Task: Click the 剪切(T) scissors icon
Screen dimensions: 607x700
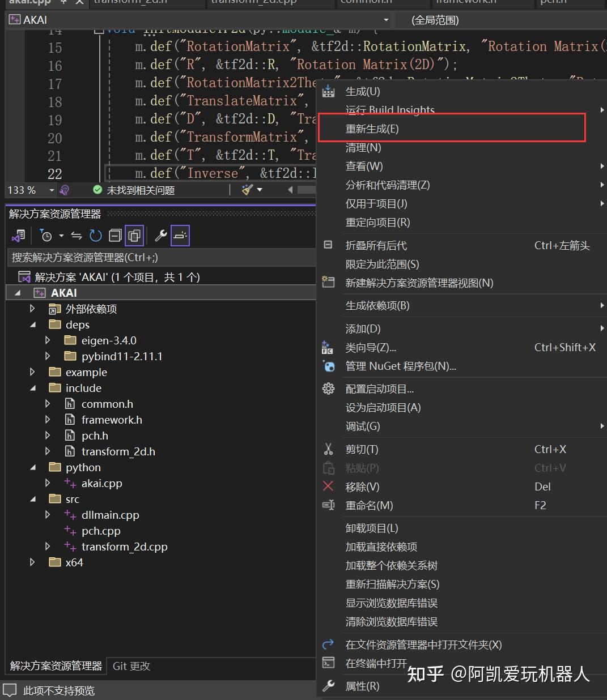Action: click(328, 449)
